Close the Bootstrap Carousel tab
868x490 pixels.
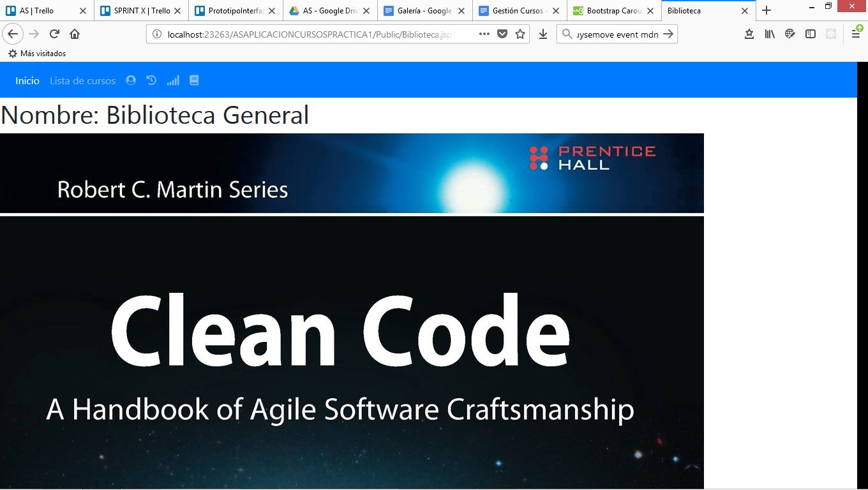650,11
